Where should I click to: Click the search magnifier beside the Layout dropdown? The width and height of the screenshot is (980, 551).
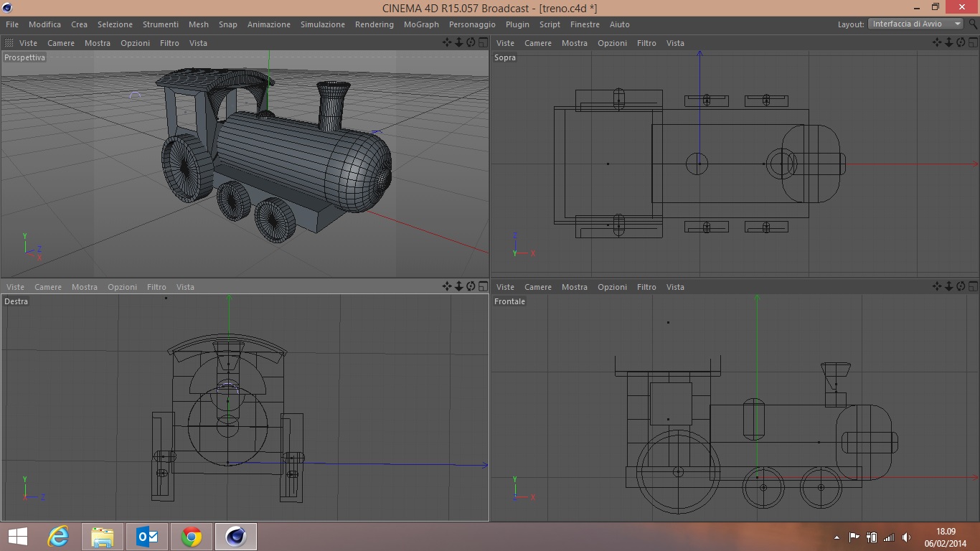point(971,24)
